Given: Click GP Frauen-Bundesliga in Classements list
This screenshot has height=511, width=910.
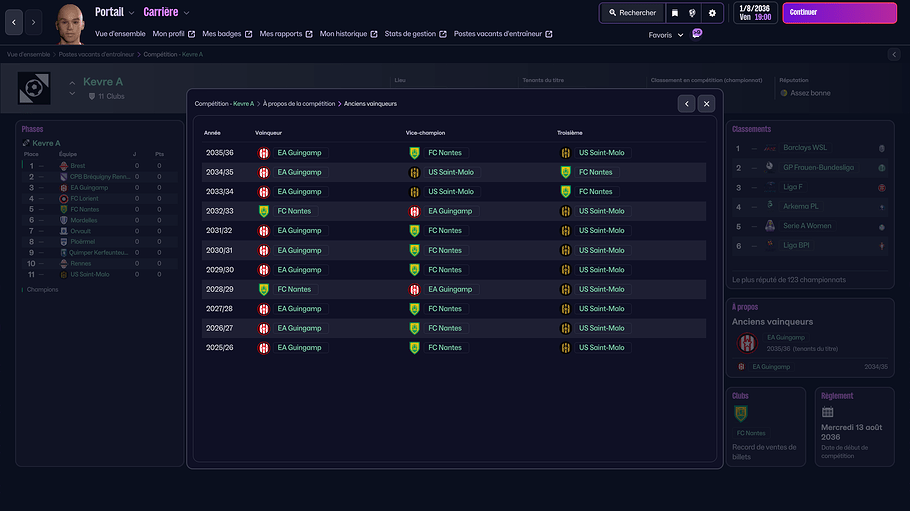Looking at the screenshot, I should [818, 168].
